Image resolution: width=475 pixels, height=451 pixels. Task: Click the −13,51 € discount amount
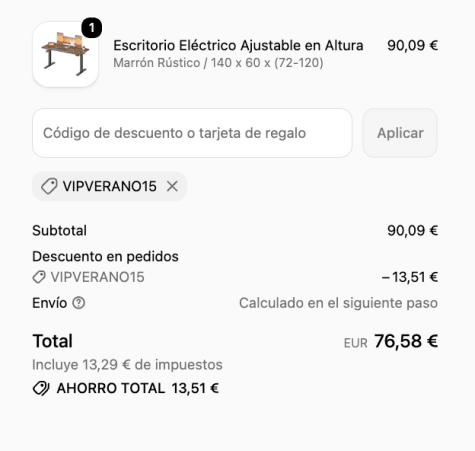[x=410, y=277]
